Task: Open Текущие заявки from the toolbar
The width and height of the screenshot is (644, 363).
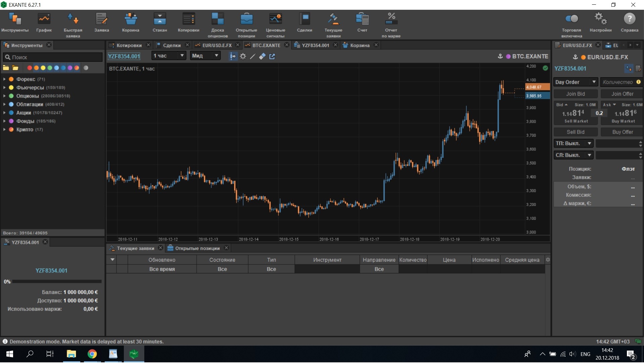Action: (333, 25)
